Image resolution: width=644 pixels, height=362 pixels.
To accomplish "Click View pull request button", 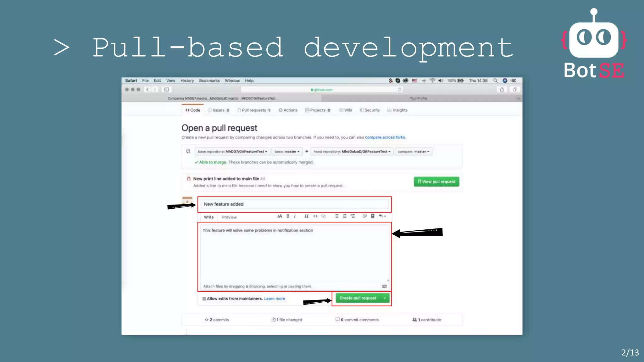I will (x=436, y=182).
